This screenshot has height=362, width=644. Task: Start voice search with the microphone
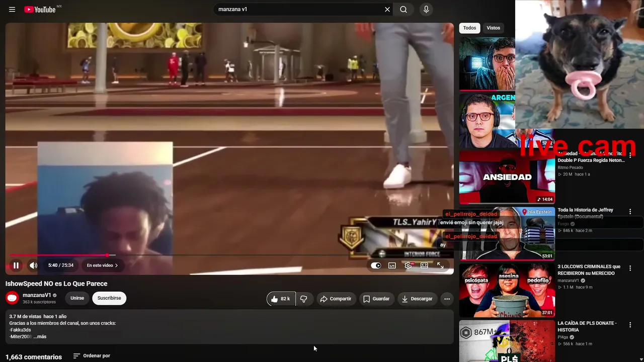[x=426, y=10]
